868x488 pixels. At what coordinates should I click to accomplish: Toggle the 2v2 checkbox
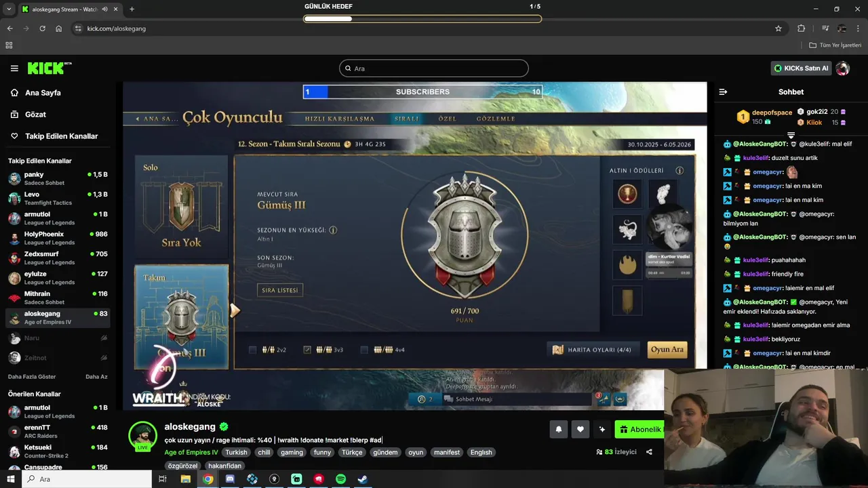pyautogui.click(x=253, y=350)
